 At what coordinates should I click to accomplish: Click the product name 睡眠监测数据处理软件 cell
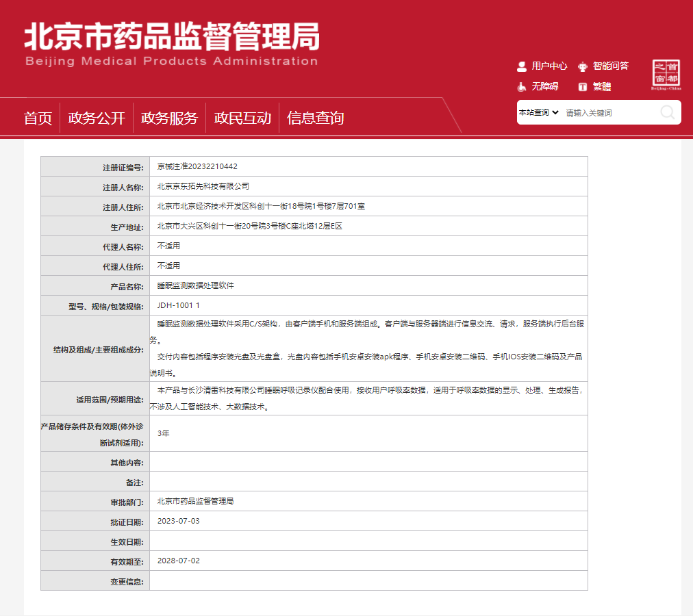tap(195, 285)
